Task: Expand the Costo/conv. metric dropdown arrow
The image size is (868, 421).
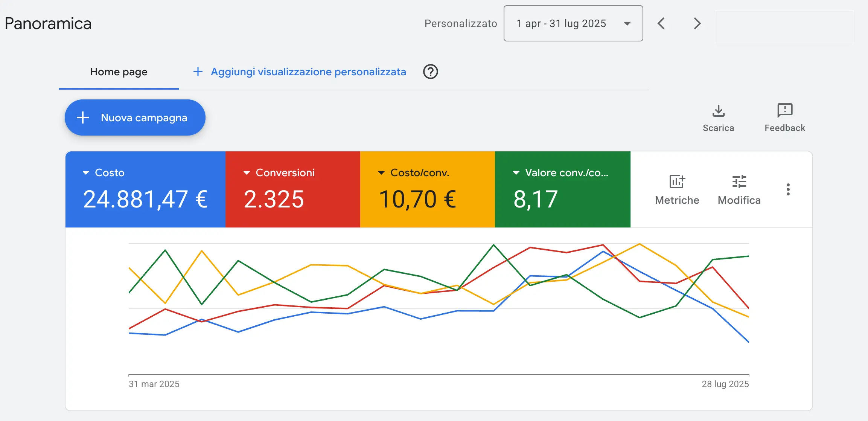Action: point(381,173)
